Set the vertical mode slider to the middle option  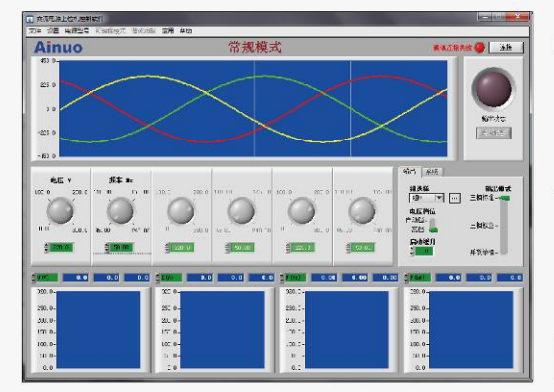pos(504,226)
